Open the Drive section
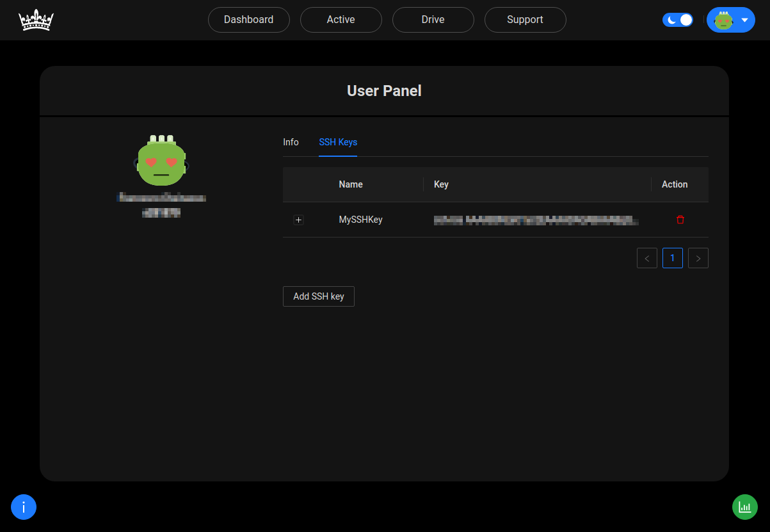Screen dimensions: 770x532 click(433, 20)
